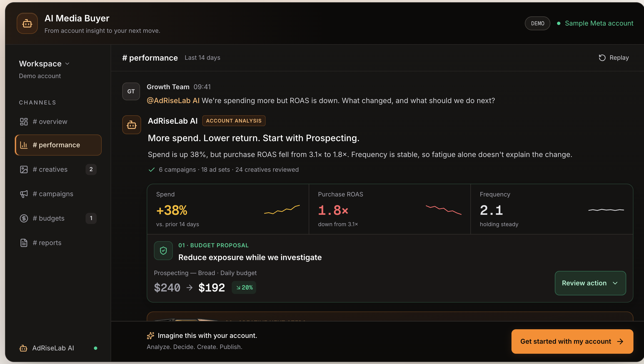644x364 pixels.
Task: Click the green status dot beside AdRiseLab AI
Action: 96,348
